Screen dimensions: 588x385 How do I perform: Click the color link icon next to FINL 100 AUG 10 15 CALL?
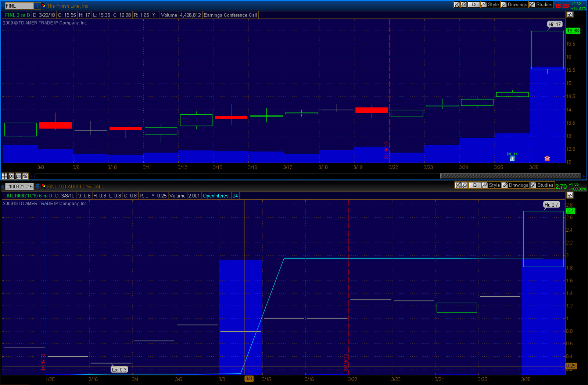pyautogui.click(x=43, y=186)
